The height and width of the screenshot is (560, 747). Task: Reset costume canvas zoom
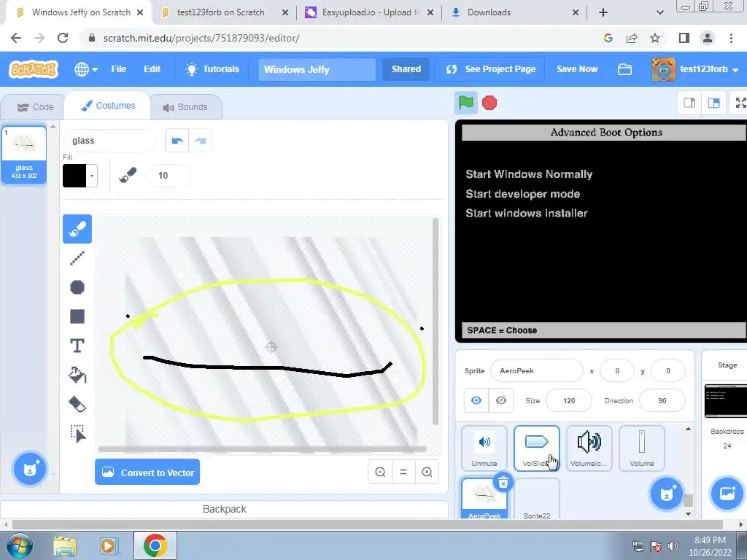tap(403, 472)
